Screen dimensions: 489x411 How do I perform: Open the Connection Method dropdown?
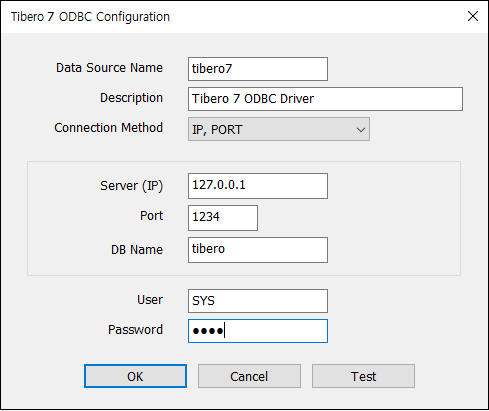(279, 129)
